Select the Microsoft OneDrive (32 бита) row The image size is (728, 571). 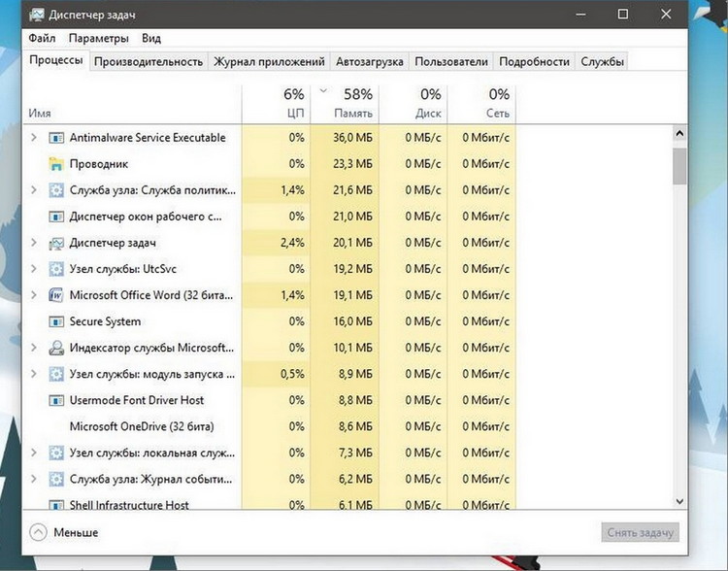tap(269, 426)
